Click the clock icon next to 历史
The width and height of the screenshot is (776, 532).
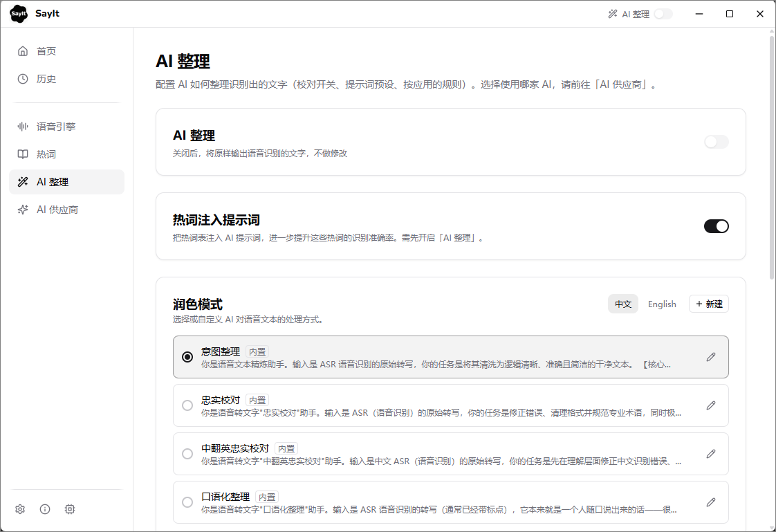tap(23, 79)
